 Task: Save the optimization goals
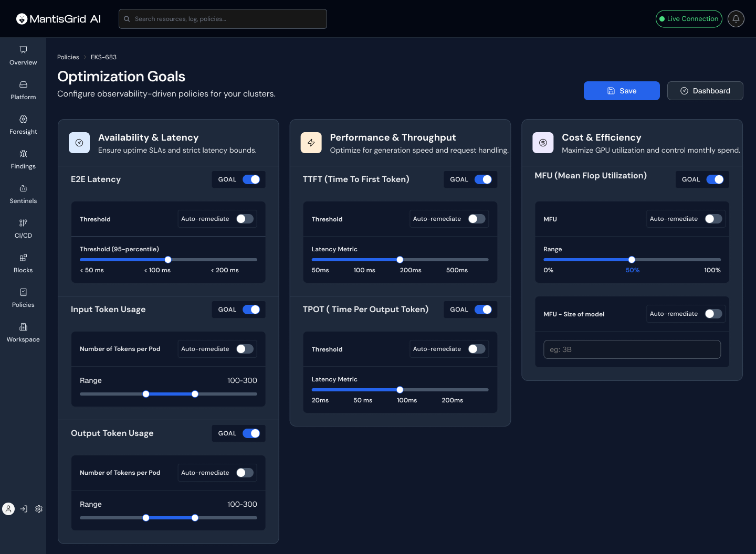[x=622, y=91]
